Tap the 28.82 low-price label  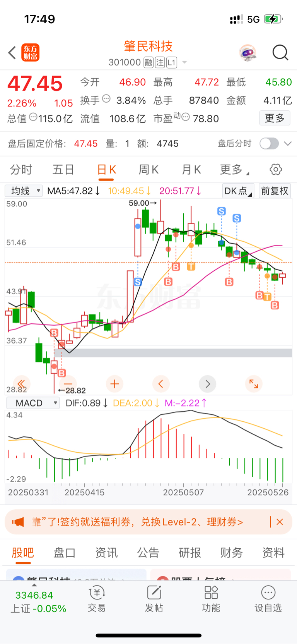72,391
